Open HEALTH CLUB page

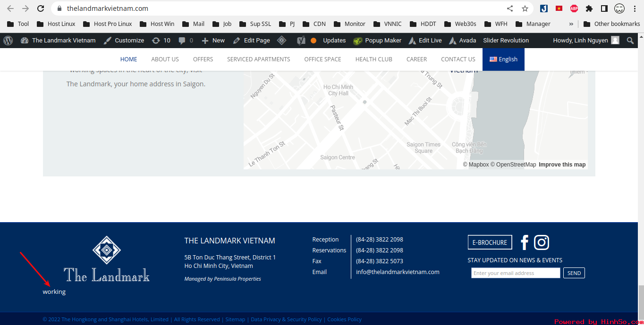tap(374, 59)
